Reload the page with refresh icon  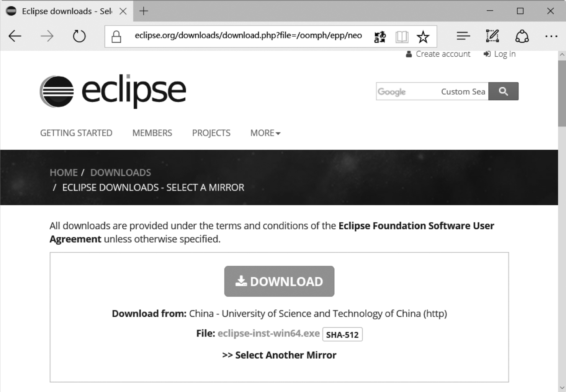coord(79,36)
